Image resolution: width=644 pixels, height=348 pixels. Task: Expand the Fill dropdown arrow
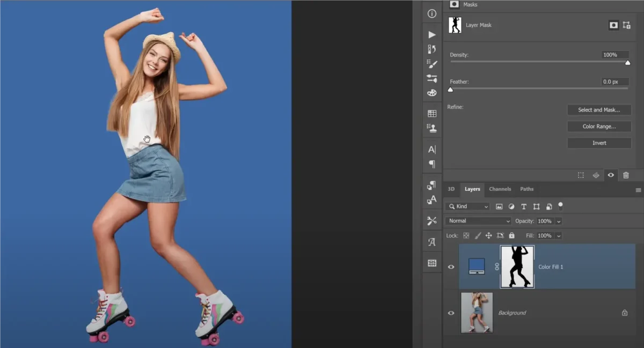(559, 235)
